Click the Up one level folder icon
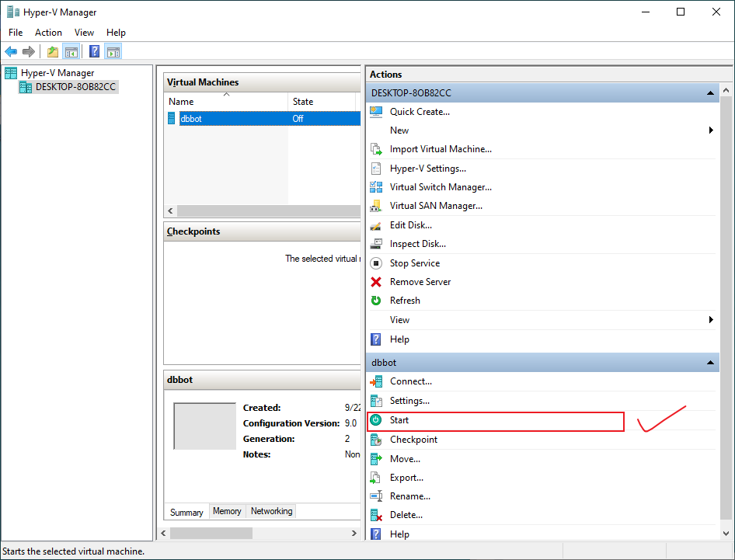Viewport: 735px width, 560px height. (53, 51)
